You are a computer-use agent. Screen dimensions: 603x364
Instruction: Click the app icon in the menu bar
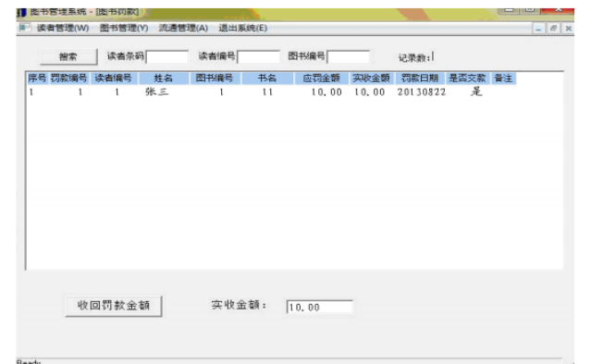coord(25,28)
